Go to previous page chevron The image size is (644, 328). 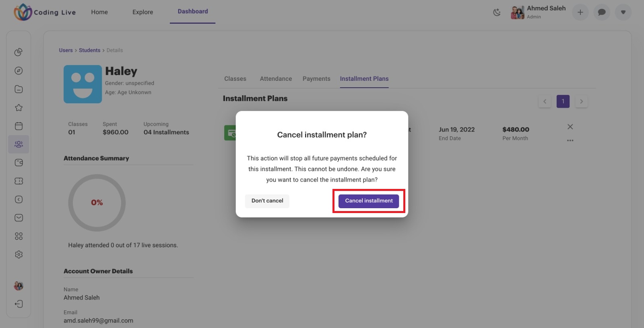pos(545,101)
